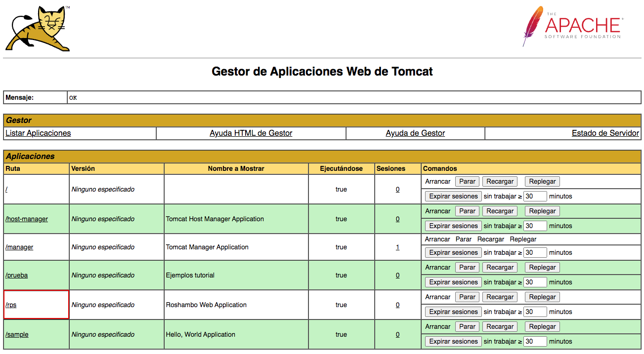This screenshot has width=644, height=354.
Task: Reload the root / application with Recargar
Action: pyautogui.click(x=500, y=182)
